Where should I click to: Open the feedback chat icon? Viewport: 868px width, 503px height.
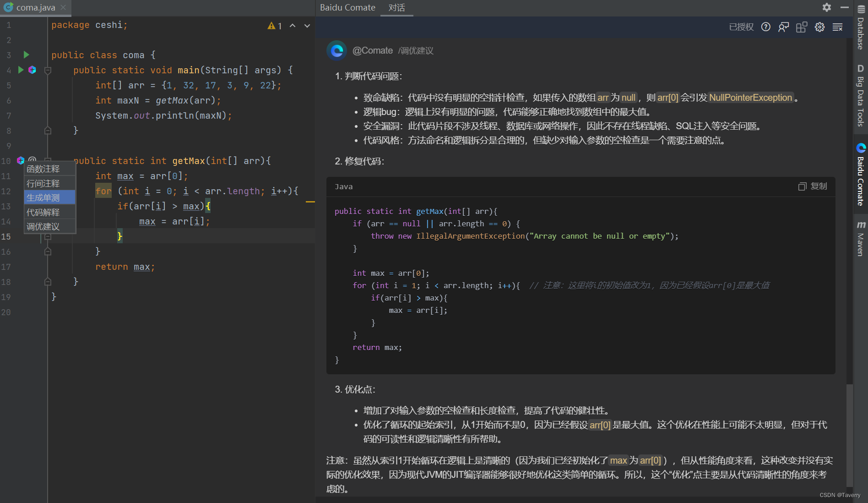[783, 27]
